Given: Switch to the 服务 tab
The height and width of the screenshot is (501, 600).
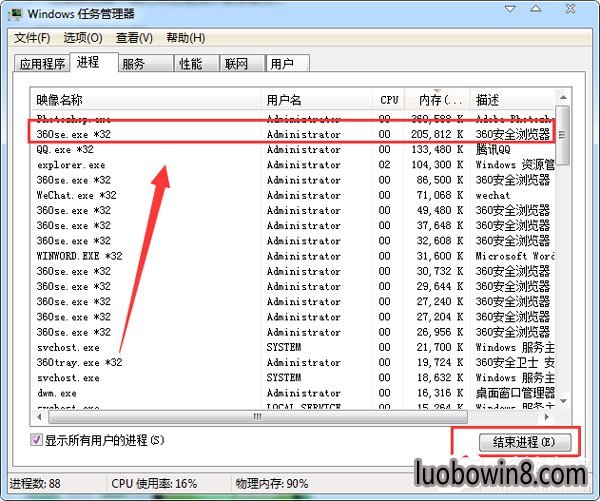Looking at the screenshot, I should pos(132,64).
